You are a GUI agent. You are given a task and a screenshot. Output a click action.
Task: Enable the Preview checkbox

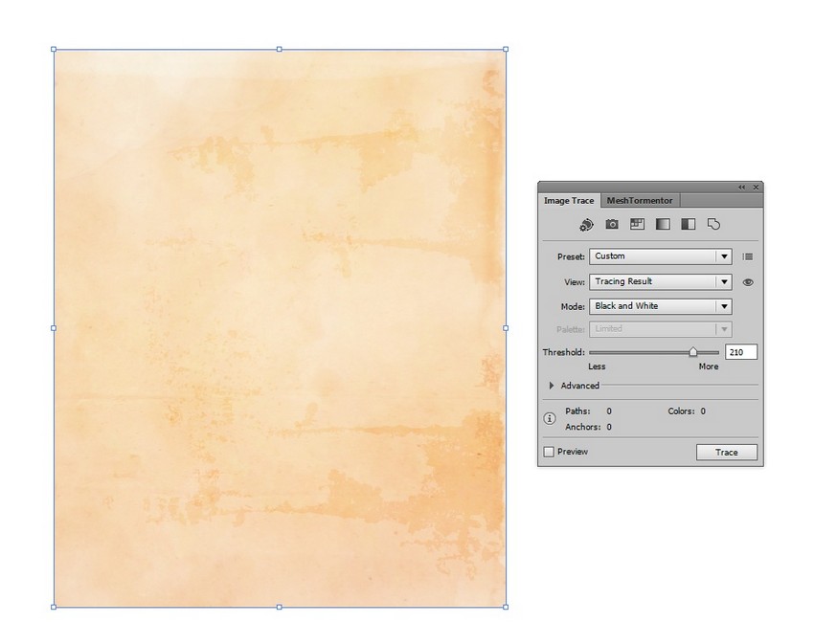548,451
